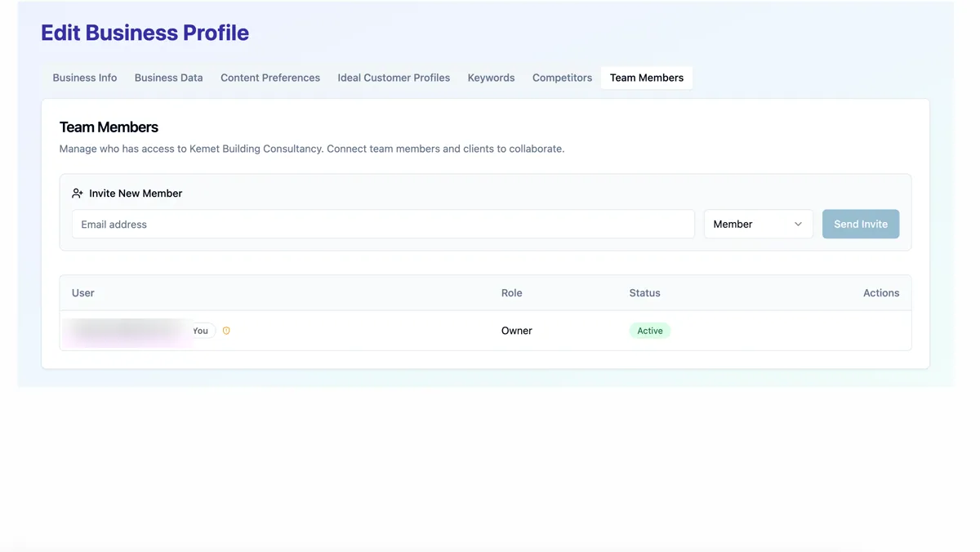This screenshot has width=980, height=552.
Task: Switch to the Business Info tab
Action: (85, 78)
